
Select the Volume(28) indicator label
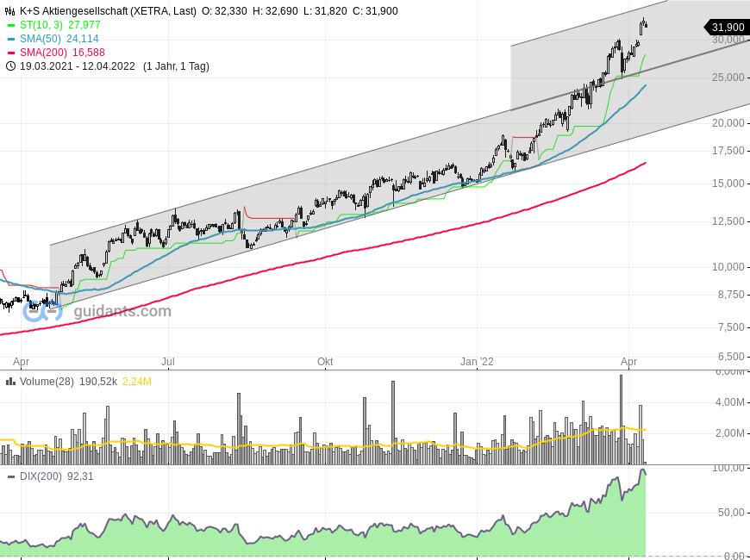[47, 382]
